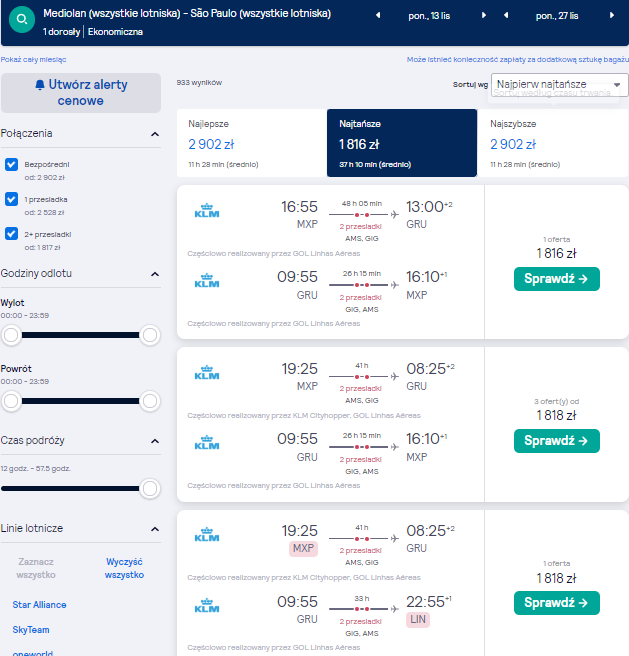Open the baggage fee notice link
This screenshot has height=656, width=629.
[x=518, y=59]
